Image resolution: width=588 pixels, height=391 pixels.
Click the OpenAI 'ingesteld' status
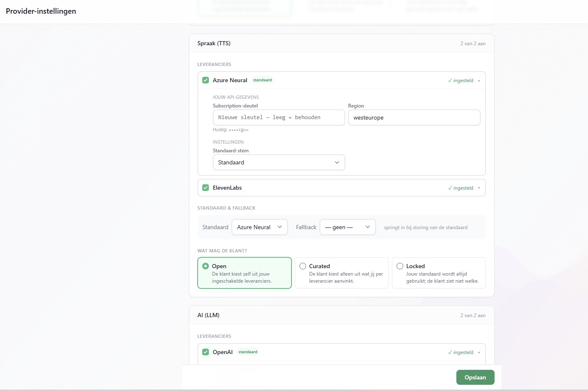coord(461,352)
